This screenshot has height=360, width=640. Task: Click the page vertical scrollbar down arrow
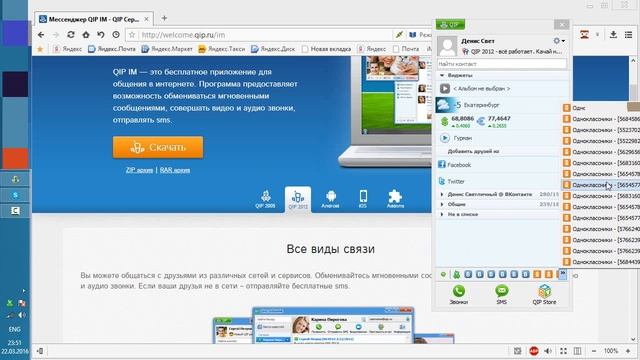633,339
